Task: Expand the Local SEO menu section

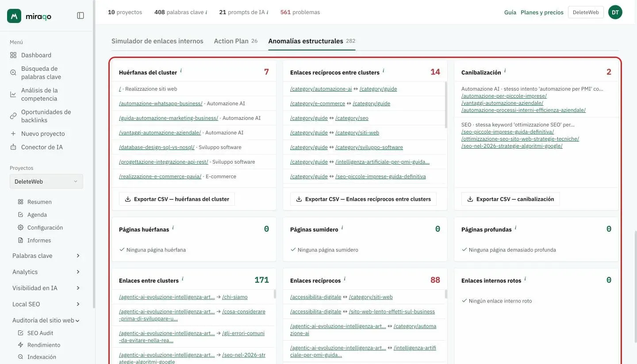Action: (46, 304)
